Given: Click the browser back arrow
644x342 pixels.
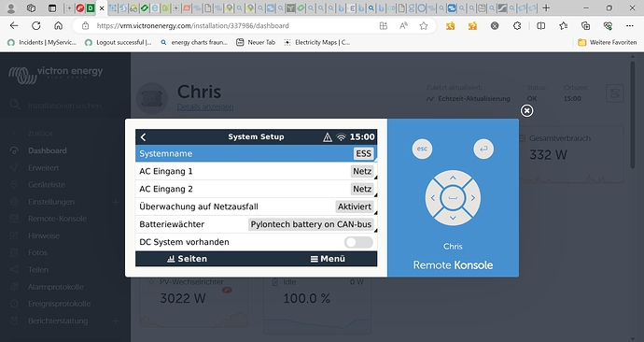Looking at the screenshot, I should 14,25.
